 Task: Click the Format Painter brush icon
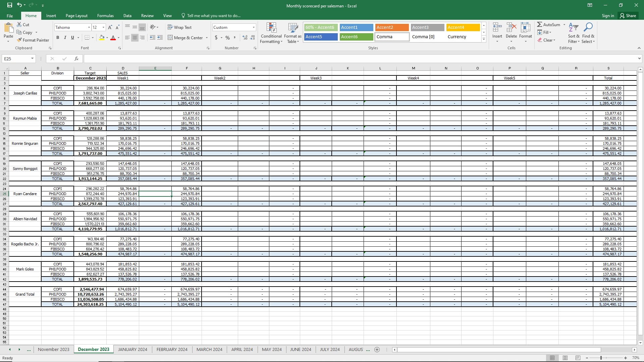click(19, 40)
